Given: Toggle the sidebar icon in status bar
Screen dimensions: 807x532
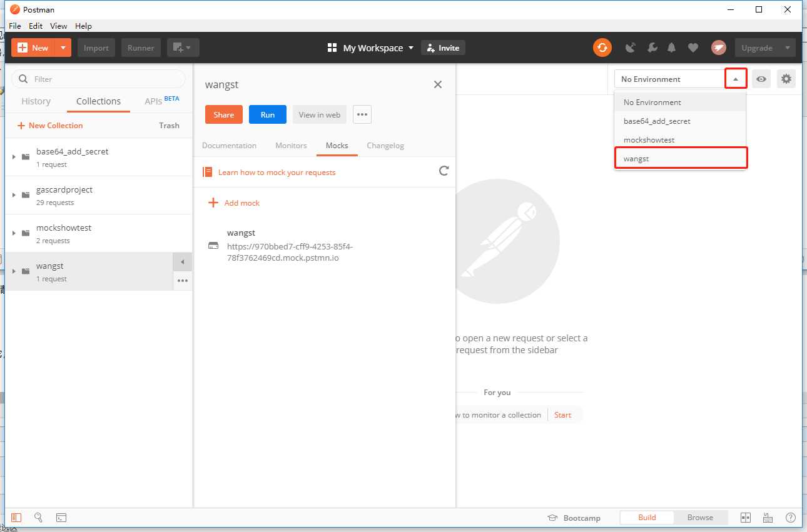Looking at the screenshot, I should (x=16, y=518).
